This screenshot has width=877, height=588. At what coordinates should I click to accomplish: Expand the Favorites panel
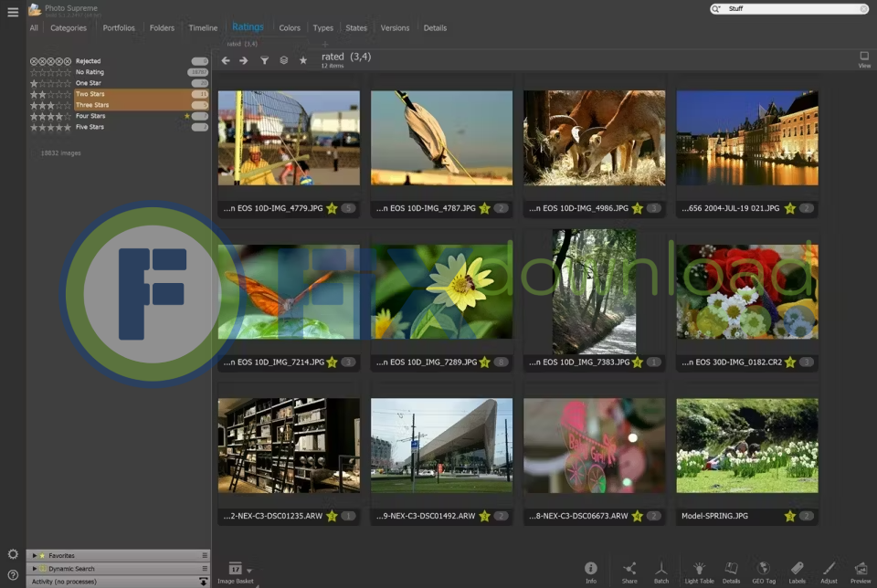pyautogui.click(x=35, y=555)
